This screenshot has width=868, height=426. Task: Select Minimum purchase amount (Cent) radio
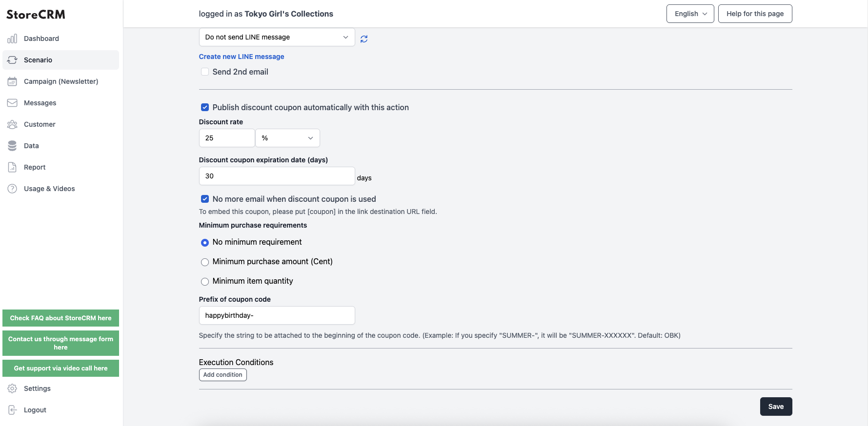205,262
